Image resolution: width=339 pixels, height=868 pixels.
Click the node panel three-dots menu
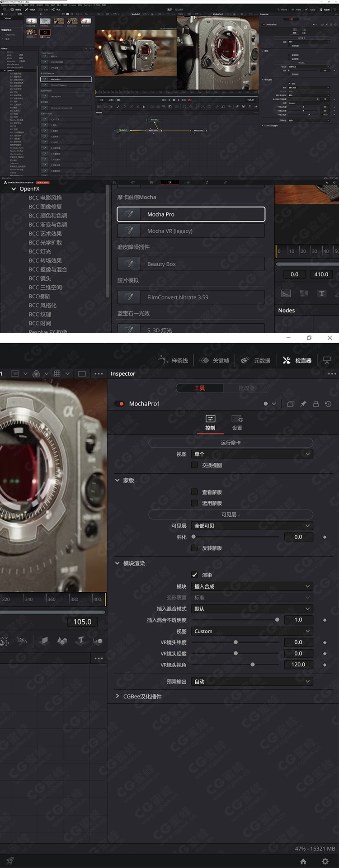99,658
